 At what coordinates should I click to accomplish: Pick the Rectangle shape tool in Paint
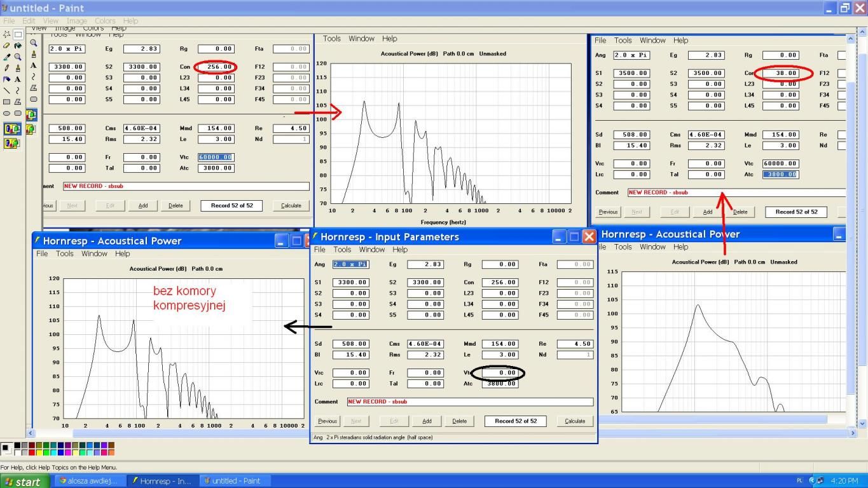point(6,102)
